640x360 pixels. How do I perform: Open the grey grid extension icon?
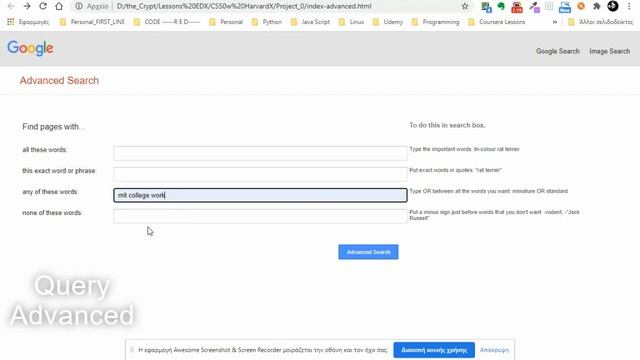549,6
